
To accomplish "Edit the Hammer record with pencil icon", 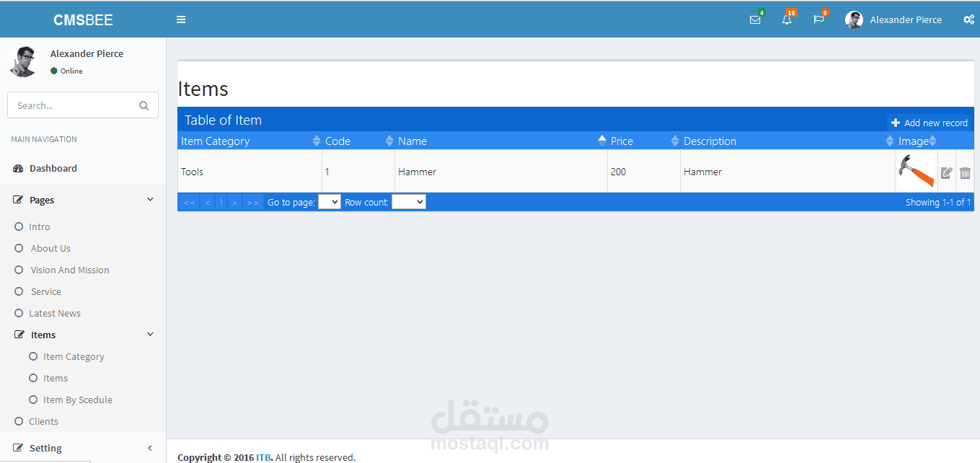I will coord(947,172).
